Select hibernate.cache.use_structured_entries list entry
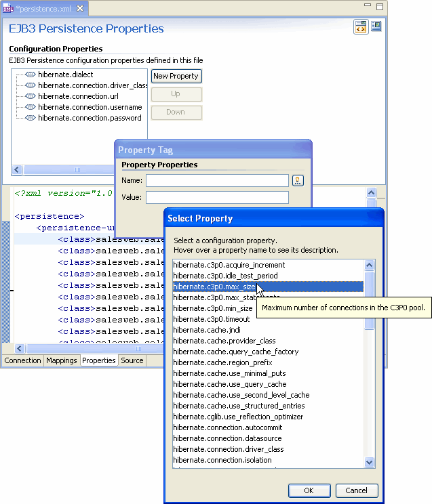432x504 pixels. point(268,406)
